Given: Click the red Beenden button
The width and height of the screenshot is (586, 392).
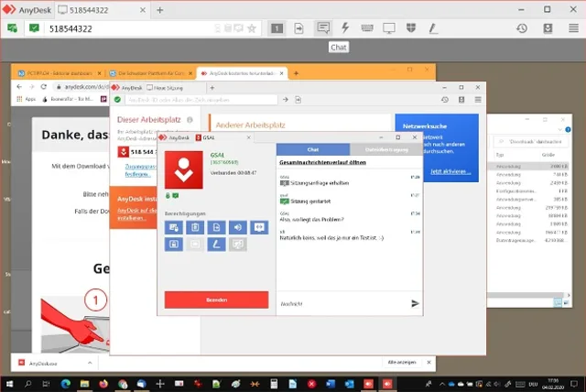Looking at the screenshot, I should click(x=216, y=299).
